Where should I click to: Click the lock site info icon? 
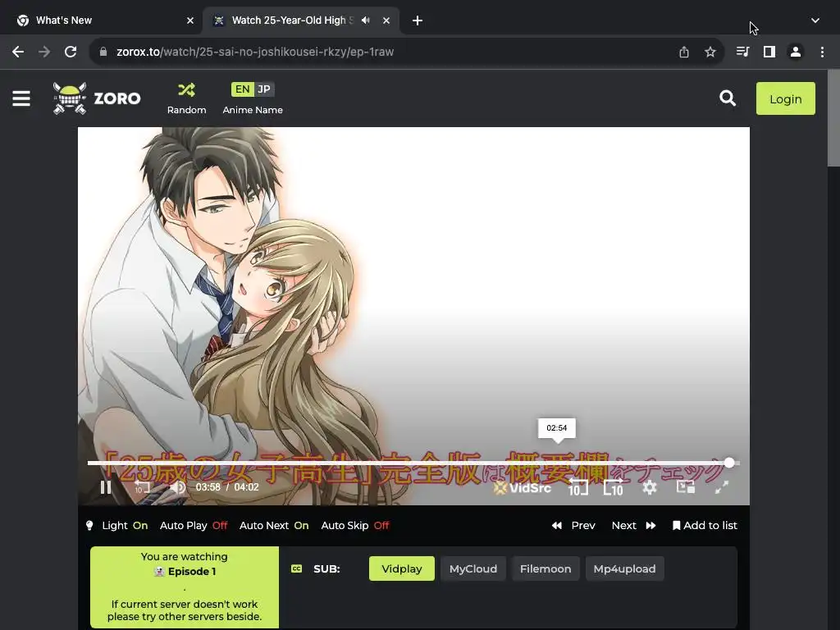103,52
